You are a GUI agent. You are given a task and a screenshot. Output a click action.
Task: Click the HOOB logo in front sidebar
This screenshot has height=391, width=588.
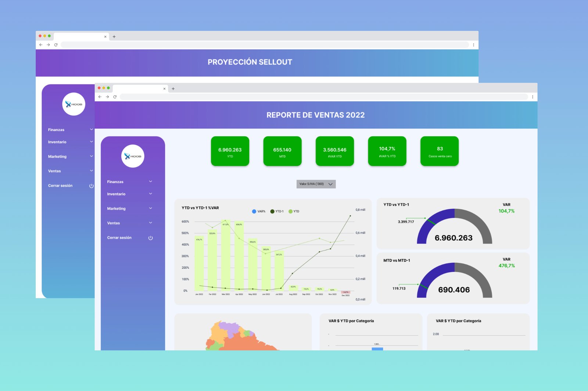click(x=133, y=156)
